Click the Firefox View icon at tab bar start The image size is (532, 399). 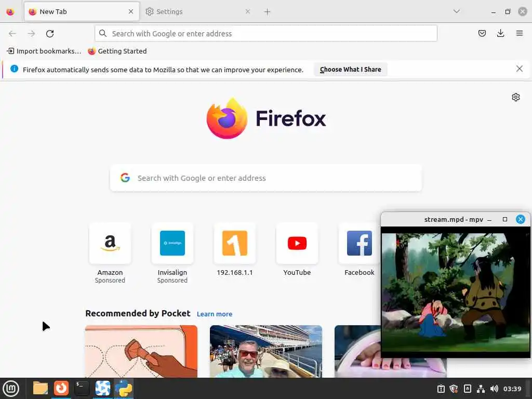pos(10,12)
